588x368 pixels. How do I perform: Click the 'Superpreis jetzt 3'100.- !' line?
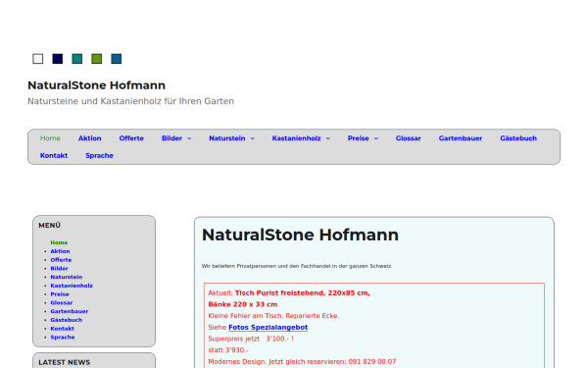click(251, 340)
